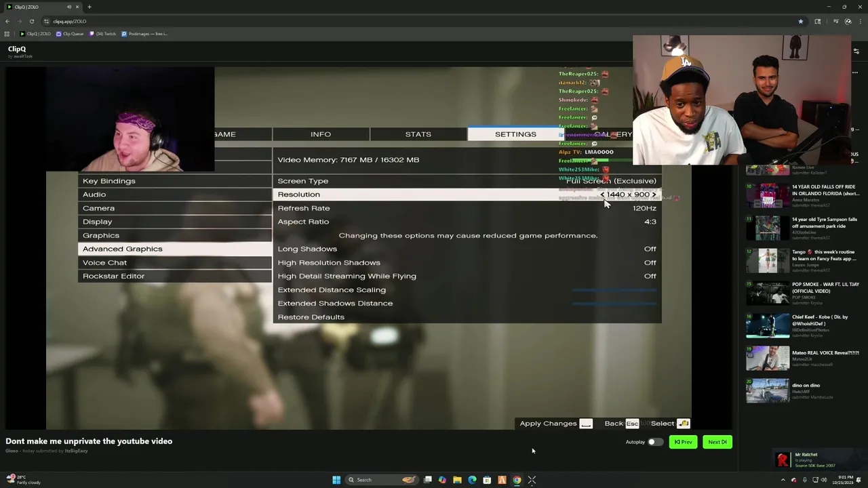Click the Refresh Rate 120Hz row

coord(467,208)
